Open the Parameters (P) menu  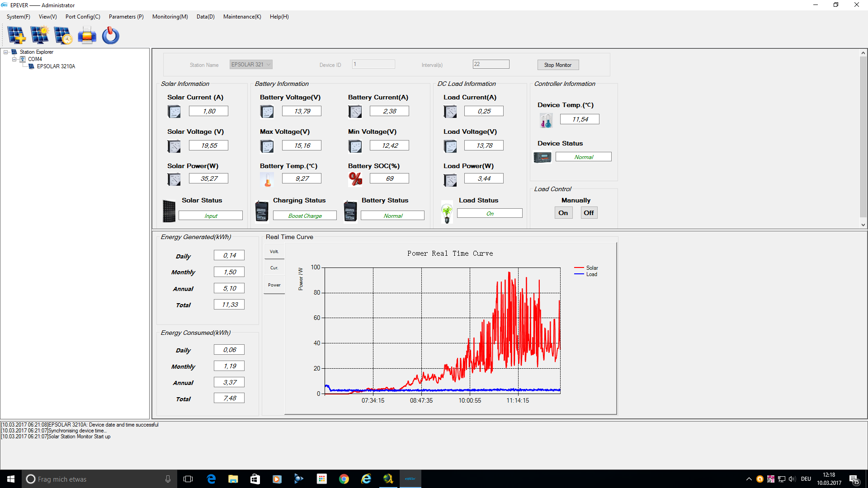coord(126,17)
